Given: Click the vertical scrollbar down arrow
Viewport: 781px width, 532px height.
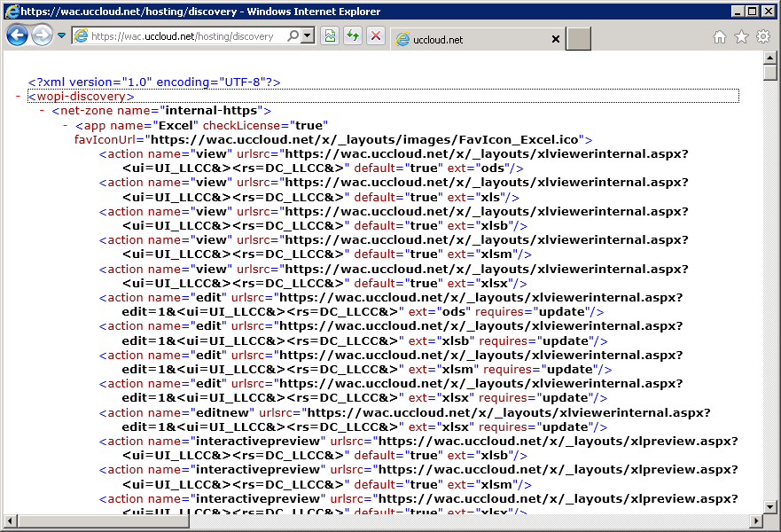Looking at the screenshot, I should 770,507.
